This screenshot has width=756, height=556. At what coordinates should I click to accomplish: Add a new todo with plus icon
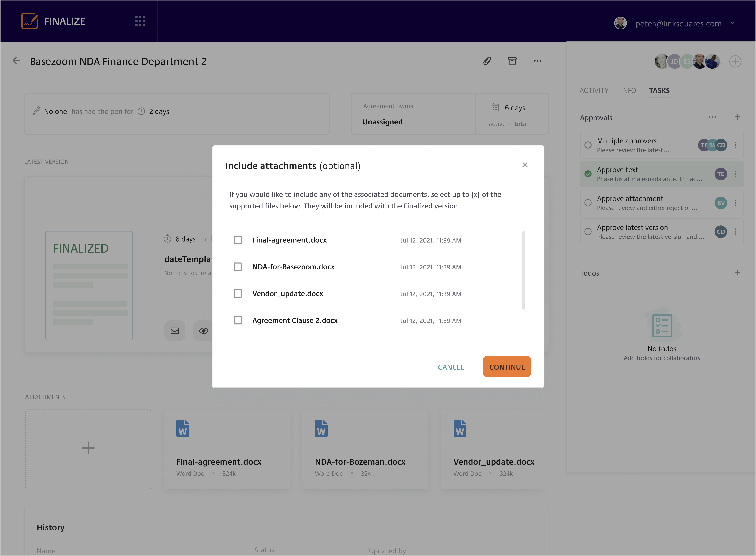click(x=737, y=272)
